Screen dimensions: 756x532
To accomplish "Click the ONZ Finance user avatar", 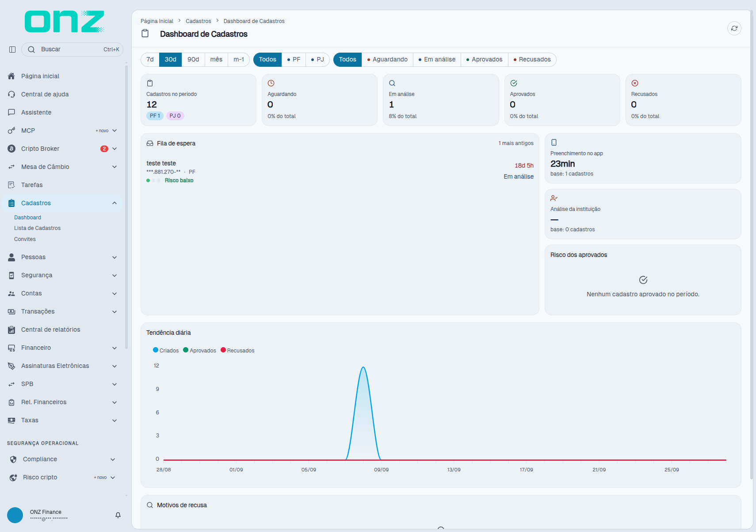I will click(x=15, y=515).
